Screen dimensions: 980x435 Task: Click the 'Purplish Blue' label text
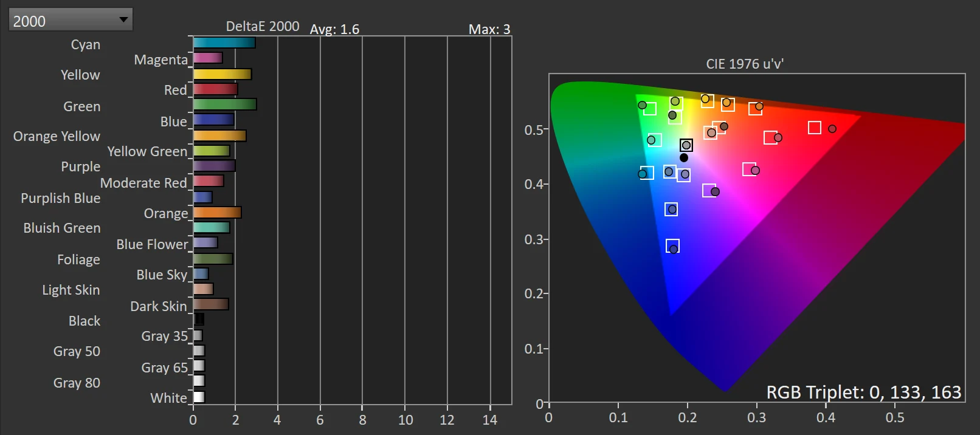coord(61,198)
